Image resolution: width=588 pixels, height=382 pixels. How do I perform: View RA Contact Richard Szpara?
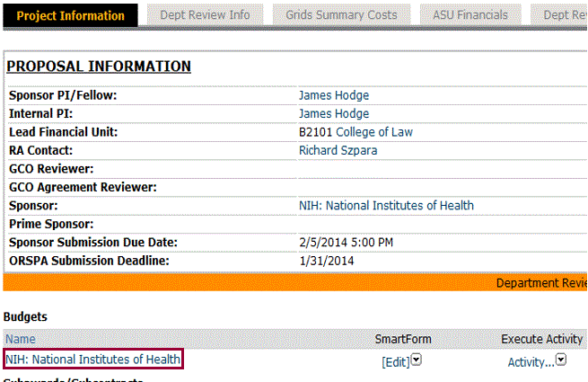pyautogui.click(x=338, y=150)
